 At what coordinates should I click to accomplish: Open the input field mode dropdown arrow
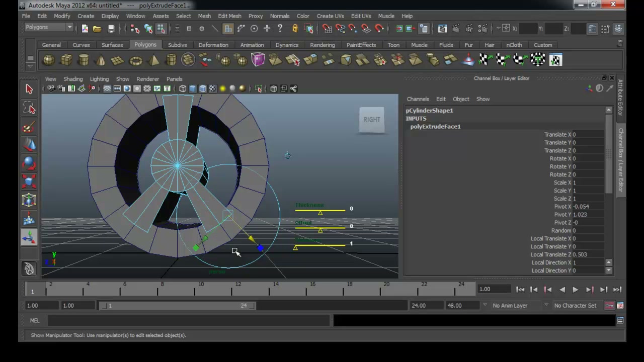click(x=499, y=29)
